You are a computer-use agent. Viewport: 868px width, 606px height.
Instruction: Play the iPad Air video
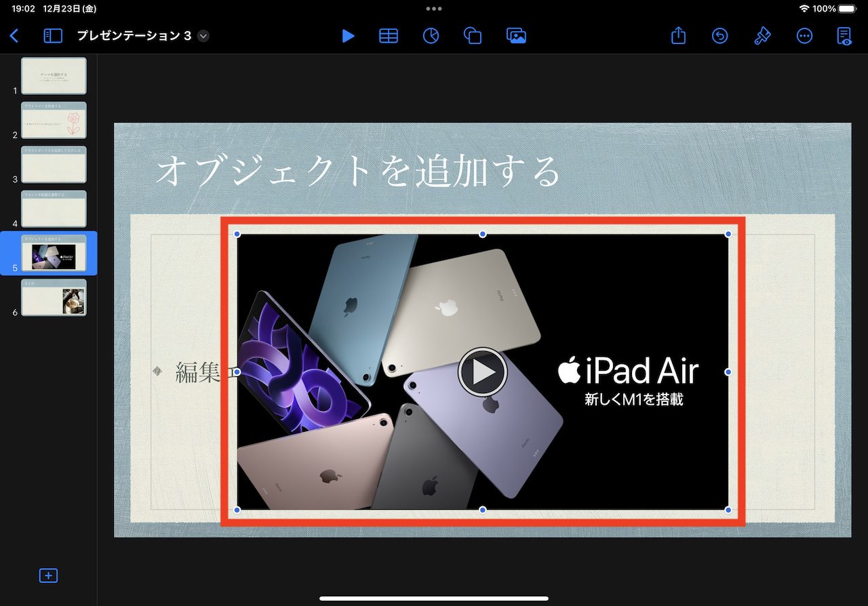tap(482, 371)
